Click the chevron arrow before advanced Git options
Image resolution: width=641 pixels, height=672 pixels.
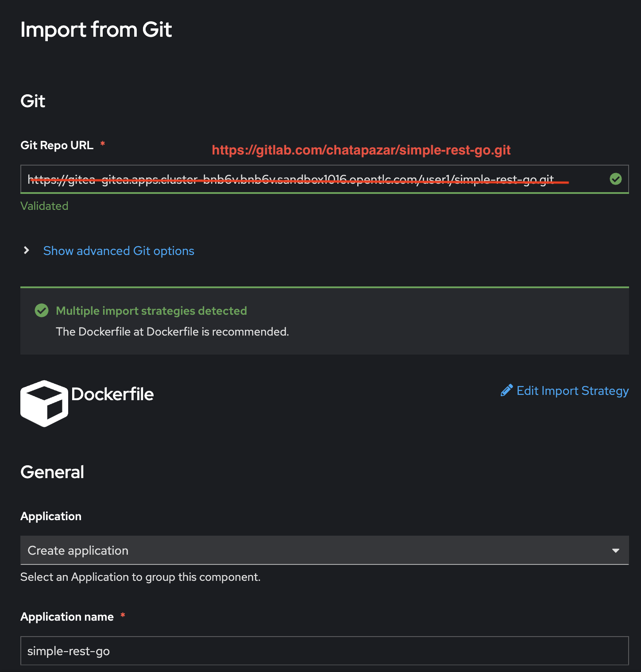point(27,251)
